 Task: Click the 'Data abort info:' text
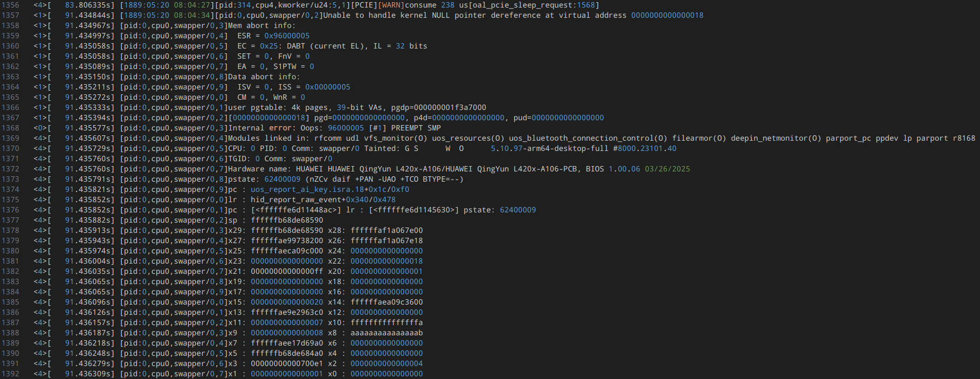tap(264, 77)
